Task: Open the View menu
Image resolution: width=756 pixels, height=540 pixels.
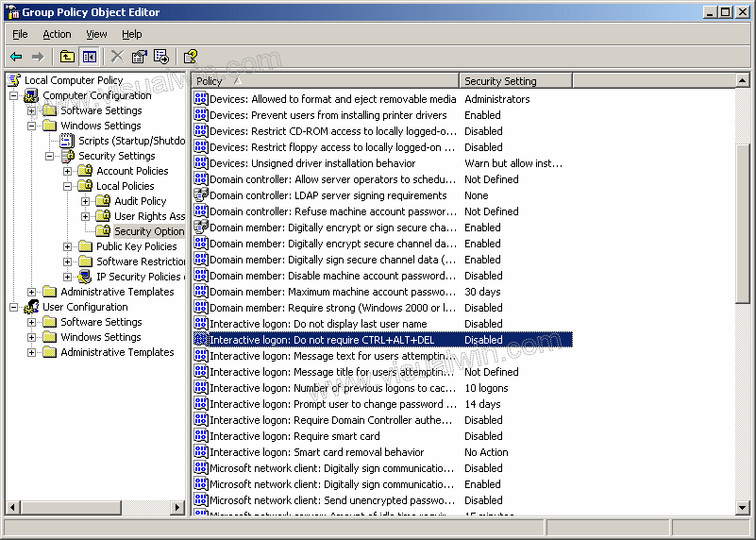Action: coord(96,34)
